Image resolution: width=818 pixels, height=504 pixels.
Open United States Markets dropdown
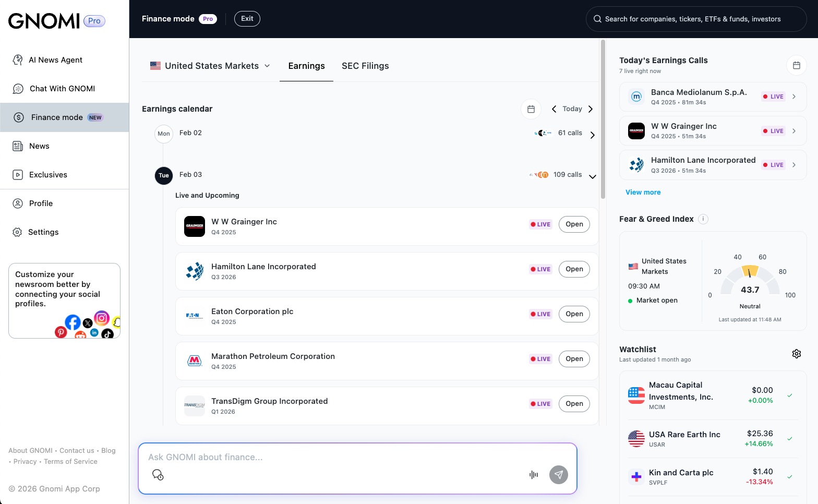tap(210, 66)
